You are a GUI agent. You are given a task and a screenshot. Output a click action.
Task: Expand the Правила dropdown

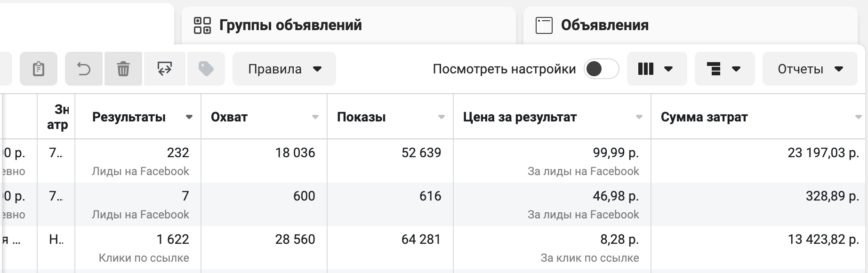click(284, 69)
